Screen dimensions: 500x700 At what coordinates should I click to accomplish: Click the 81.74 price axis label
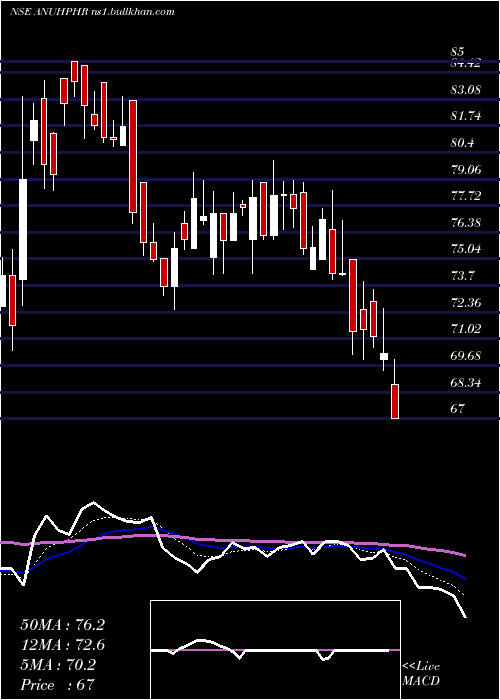(466, 116)
